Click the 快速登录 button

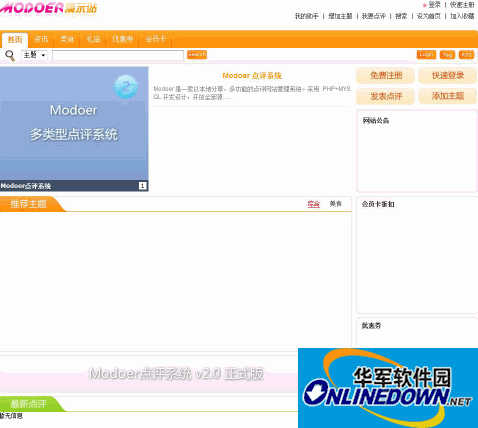448,76
